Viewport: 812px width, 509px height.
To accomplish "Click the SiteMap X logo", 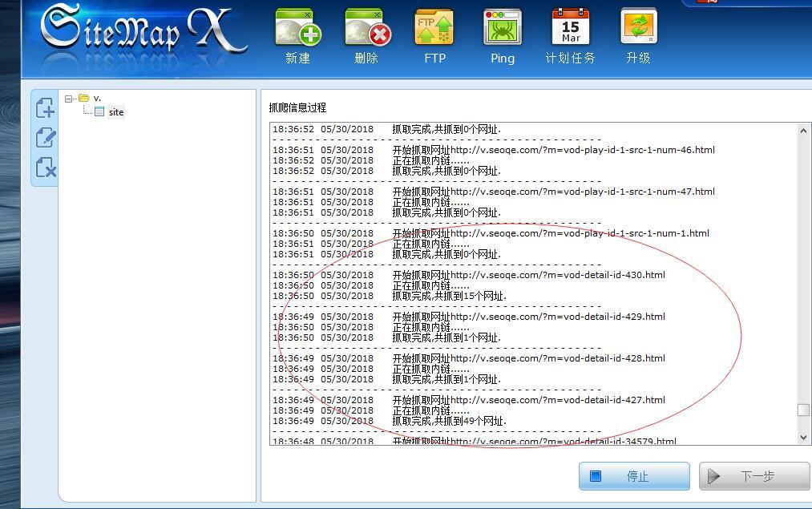I will (144, 30).
